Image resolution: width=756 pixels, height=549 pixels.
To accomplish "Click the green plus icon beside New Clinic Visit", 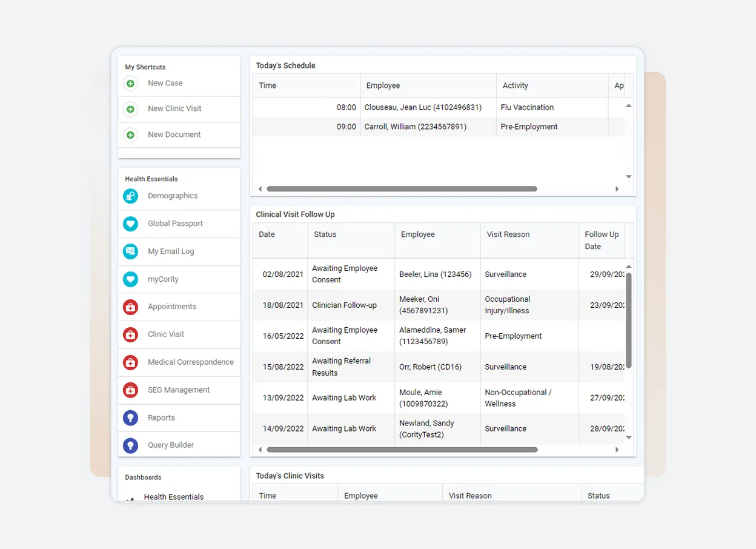I will tap(130, 109).
